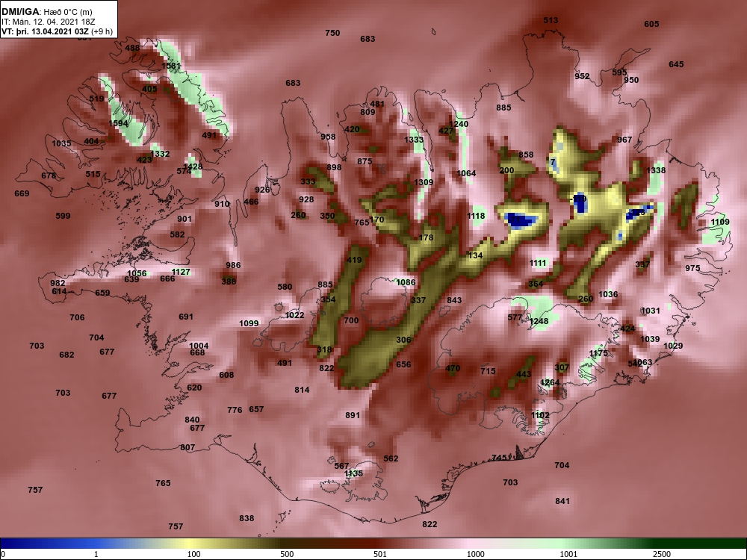Click the value "926"
Viewport: 747px width, 560px height.
(x=262, y=190)
